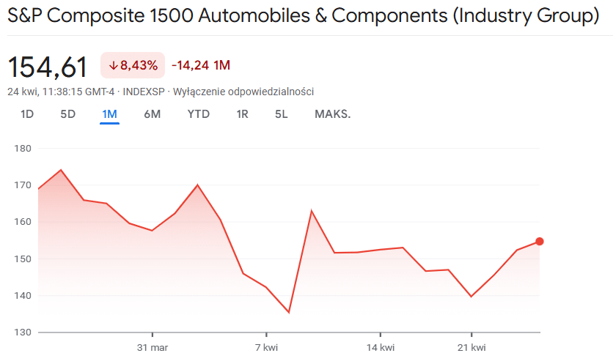Click the black rectangle panel at right
This screenshot has height=364, width=613.
coord(593,133)
